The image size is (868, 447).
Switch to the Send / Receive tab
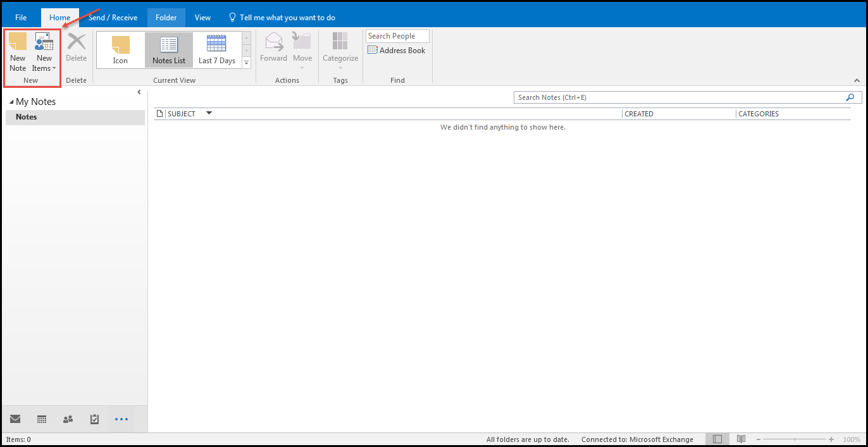(113, 18)
